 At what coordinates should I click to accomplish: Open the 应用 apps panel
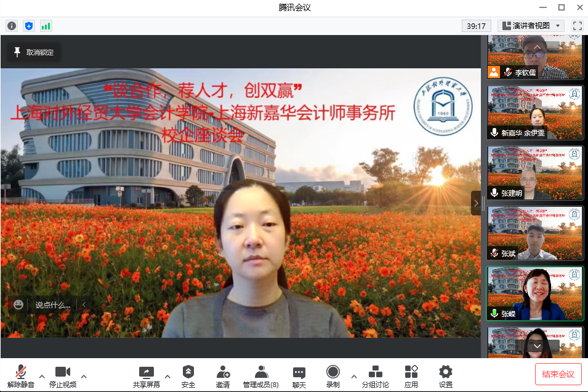click(411, 376)
